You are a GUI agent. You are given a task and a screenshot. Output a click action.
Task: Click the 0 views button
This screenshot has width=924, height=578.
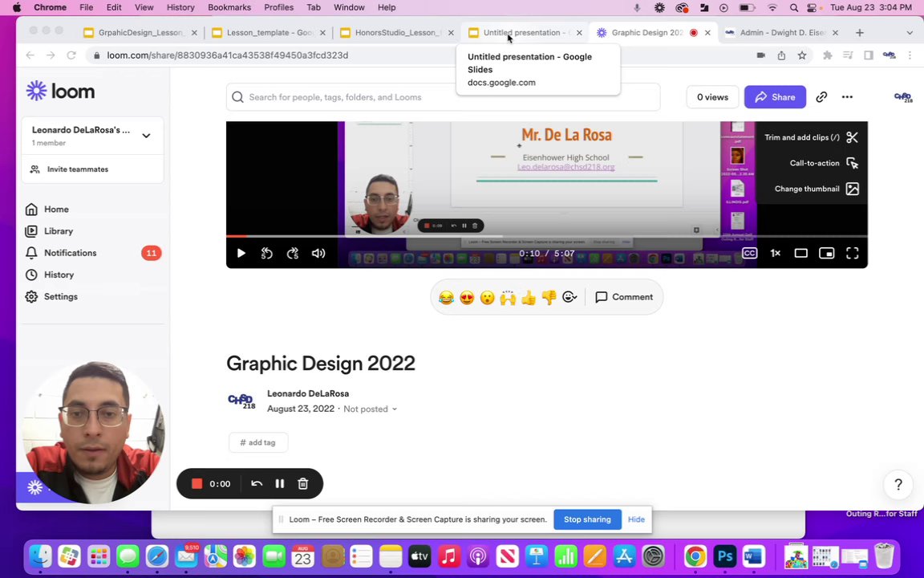point(712,97)
